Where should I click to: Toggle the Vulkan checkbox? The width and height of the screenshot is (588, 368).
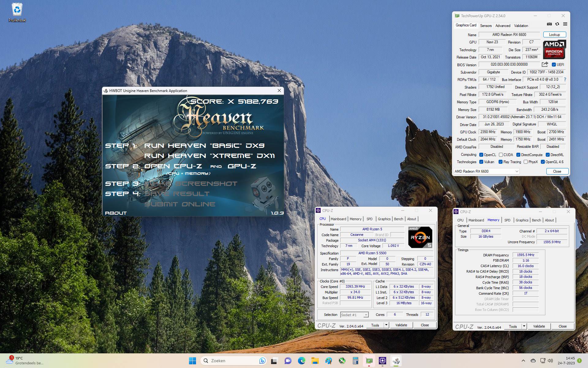[x=481, y=162]
